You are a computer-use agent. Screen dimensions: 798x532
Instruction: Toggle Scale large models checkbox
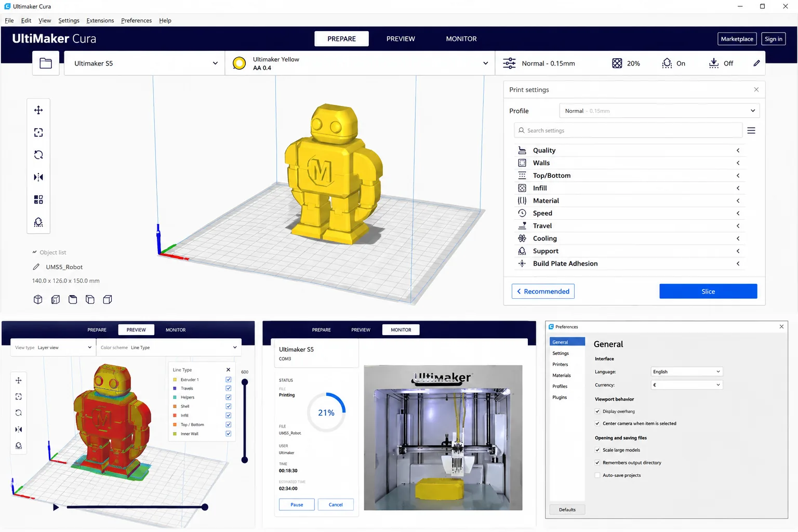pyautogui.click(x=597, y=450)
